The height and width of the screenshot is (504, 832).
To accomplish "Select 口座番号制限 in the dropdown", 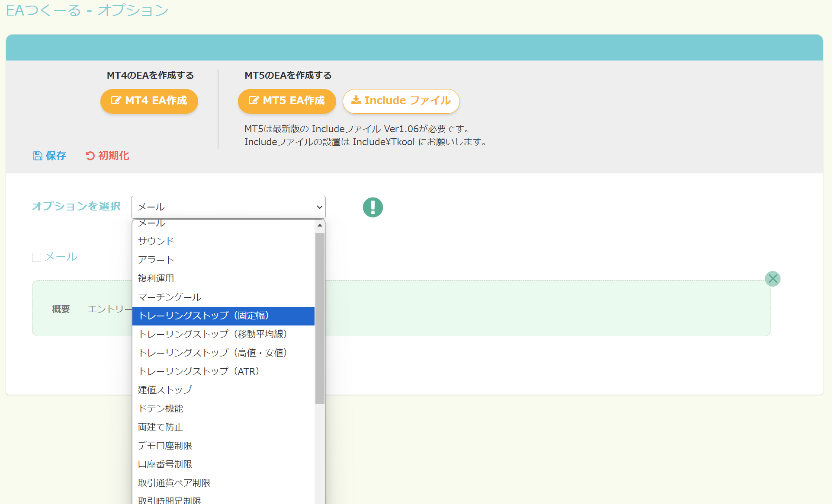I will pos(165,464).
